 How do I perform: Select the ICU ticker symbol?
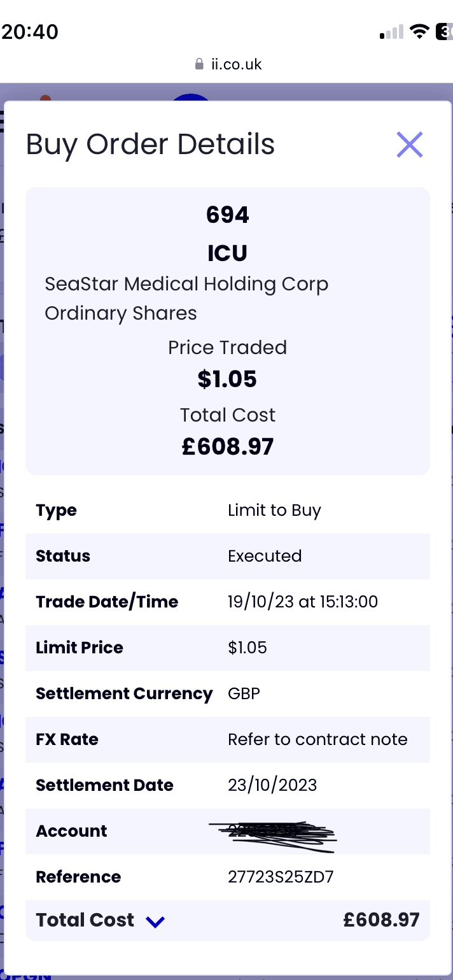pyautogui.click(x=227, y=253)
